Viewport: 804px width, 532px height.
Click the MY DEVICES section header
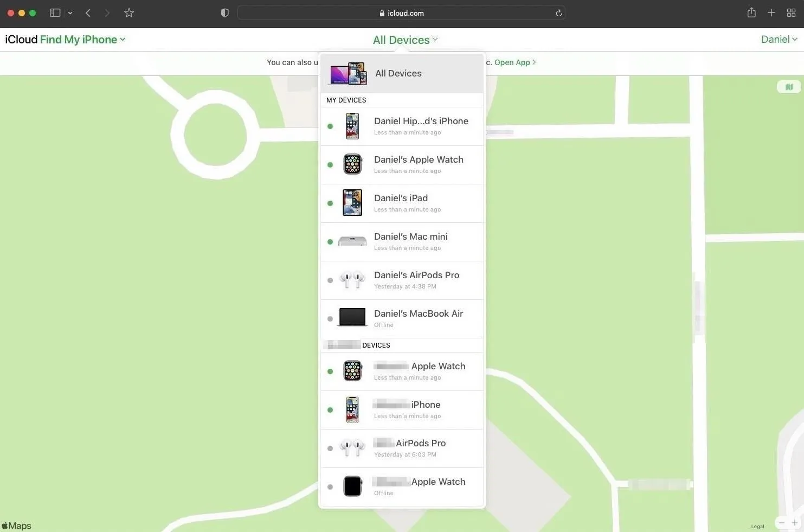(346, 100)
